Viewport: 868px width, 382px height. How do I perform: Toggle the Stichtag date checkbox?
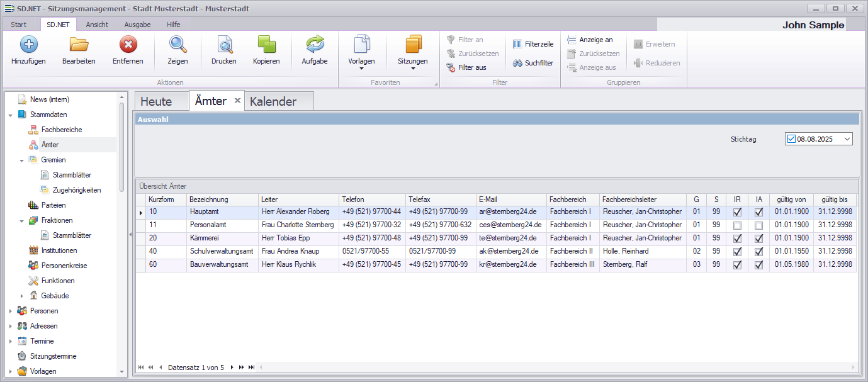click(791, 139)
